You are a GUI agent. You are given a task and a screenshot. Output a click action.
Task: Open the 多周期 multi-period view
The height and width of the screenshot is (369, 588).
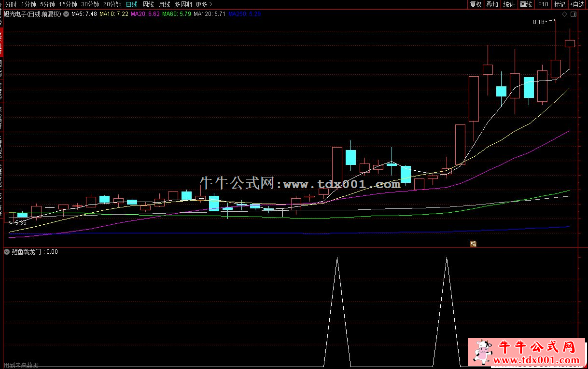183,4
